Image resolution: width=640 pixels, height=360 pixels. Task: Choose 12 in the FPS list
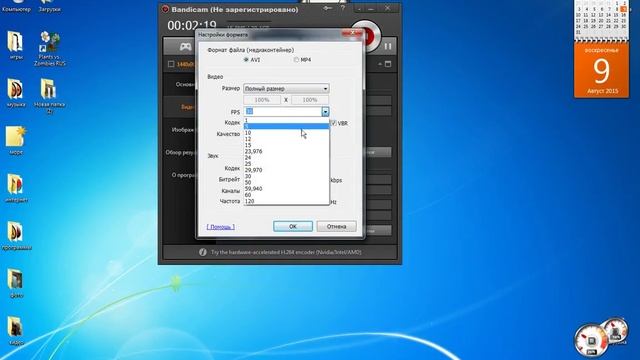tap(286, 139)
